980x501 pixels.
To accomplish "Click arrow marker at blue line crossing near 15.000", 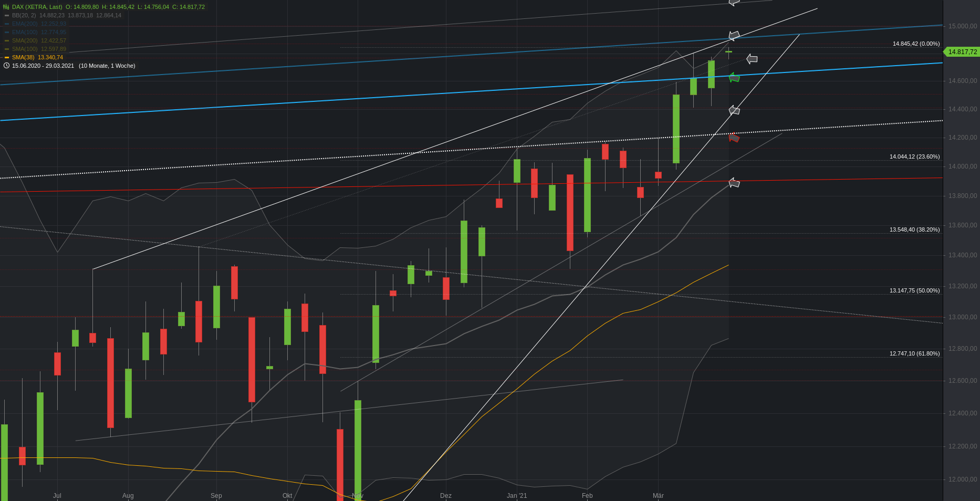I will pyautogui.click(x=734, y=36).
